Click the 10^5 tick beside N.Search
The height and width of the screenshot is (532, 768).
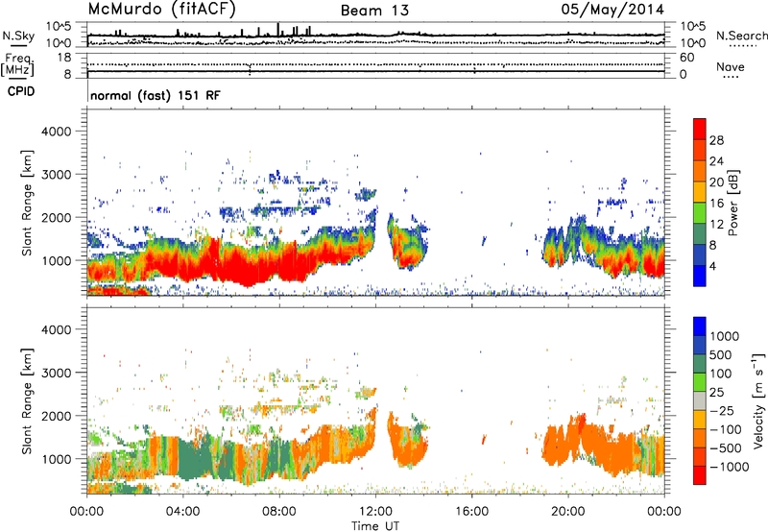[x=692, y=27]
